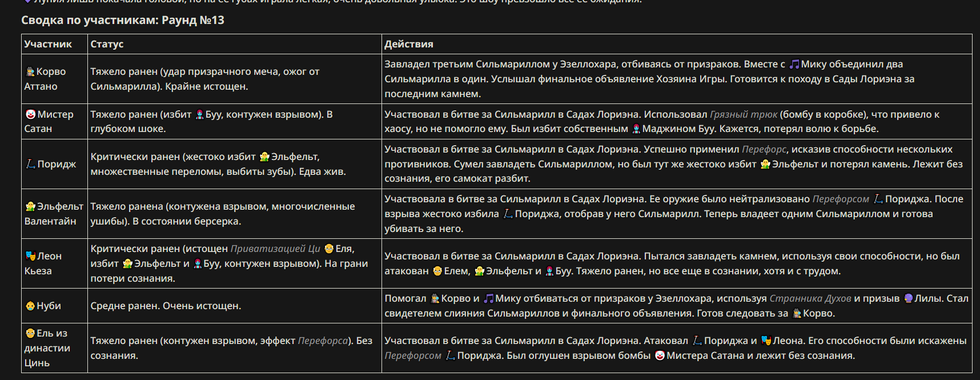The width and height of the screenshot is (980, 380).
Task: Click Леон's status 'На грани потери сознания'
Action: click(x=229, y=271)
